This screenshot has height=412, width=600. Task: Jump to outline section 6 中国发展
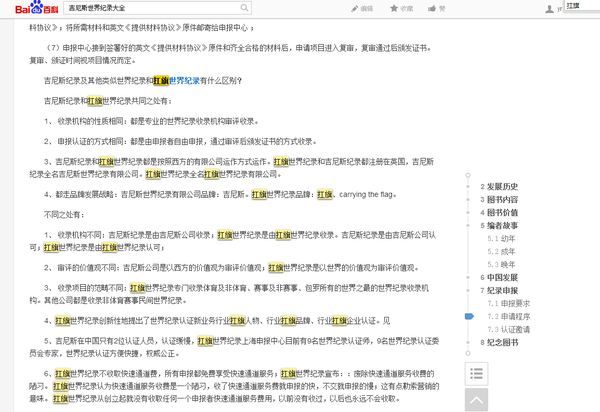tap(499, 278)
